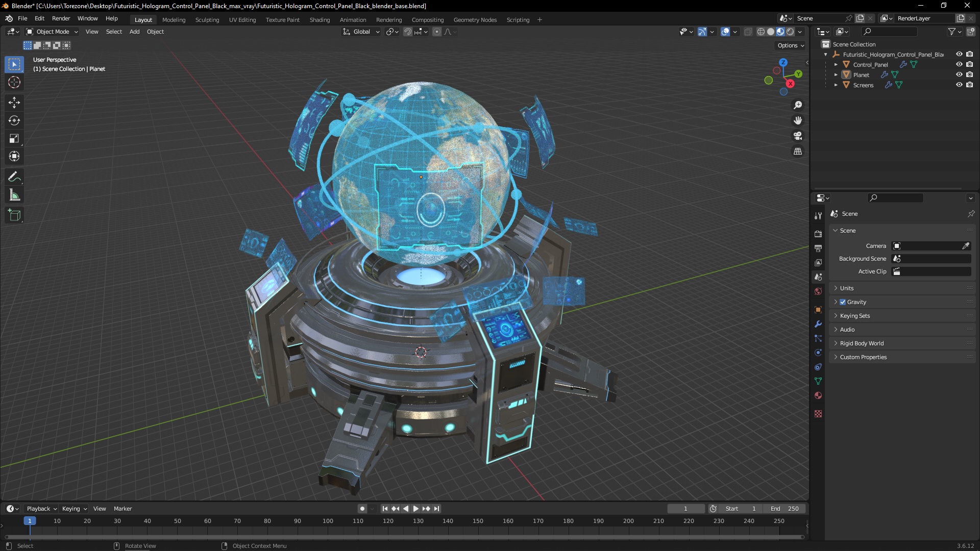Select the Scale tool
The image size is (980, 551).
[x=14, y=138]
